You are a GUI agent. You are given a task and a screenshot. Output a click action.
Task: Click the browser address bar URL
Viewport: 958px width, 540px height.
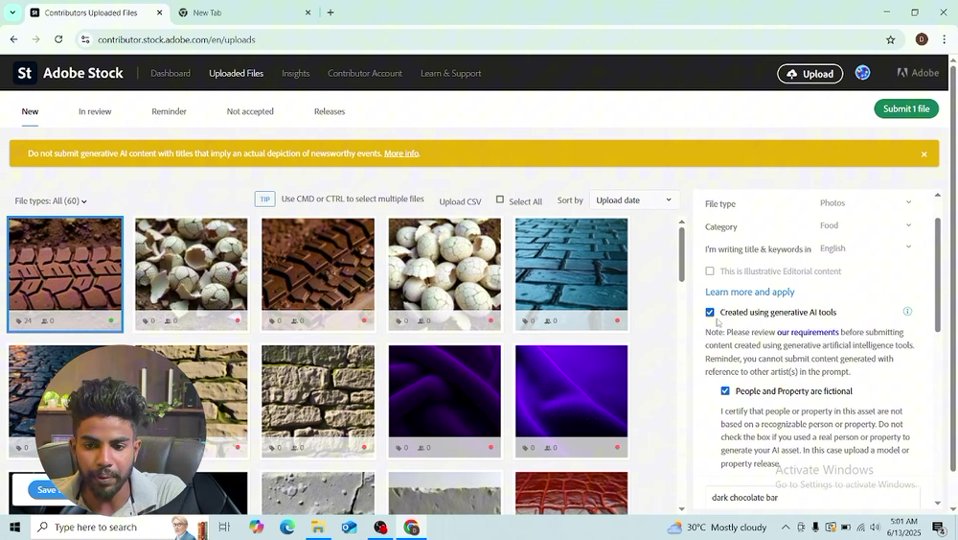(177, 40)
